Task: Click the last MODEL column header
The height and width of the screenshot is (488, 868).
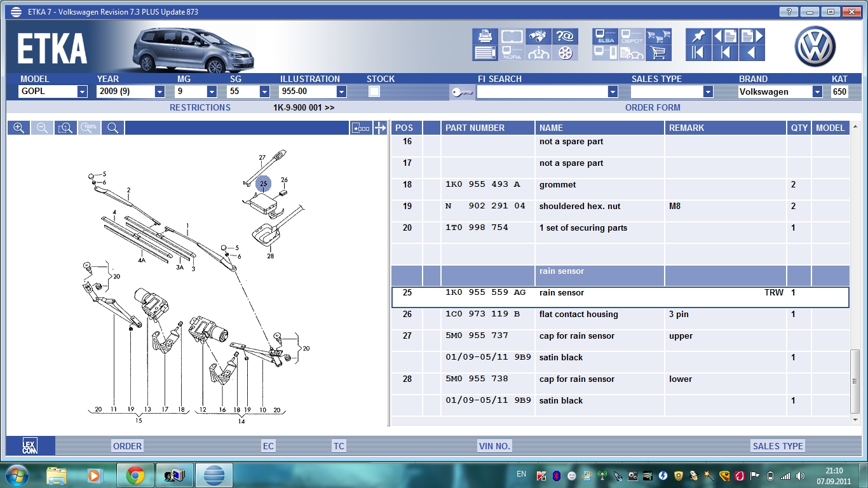Action: click(x=831, y=128)
